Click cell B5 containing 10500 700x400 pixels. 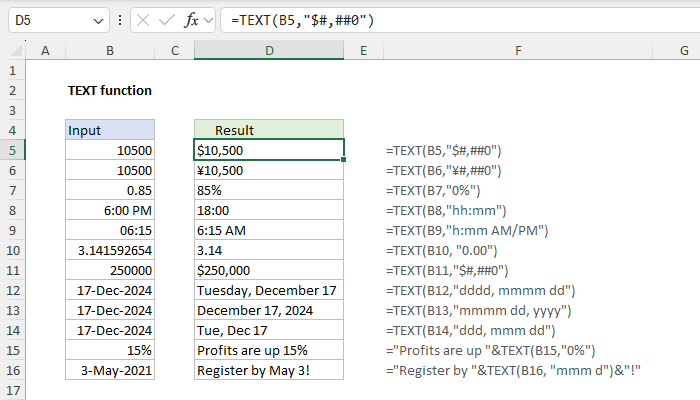(110, 150)
